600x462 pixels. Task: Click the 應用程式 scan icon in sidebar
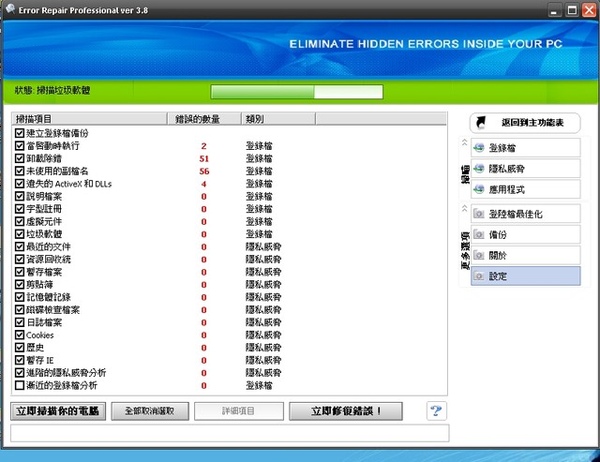[479, 189]
